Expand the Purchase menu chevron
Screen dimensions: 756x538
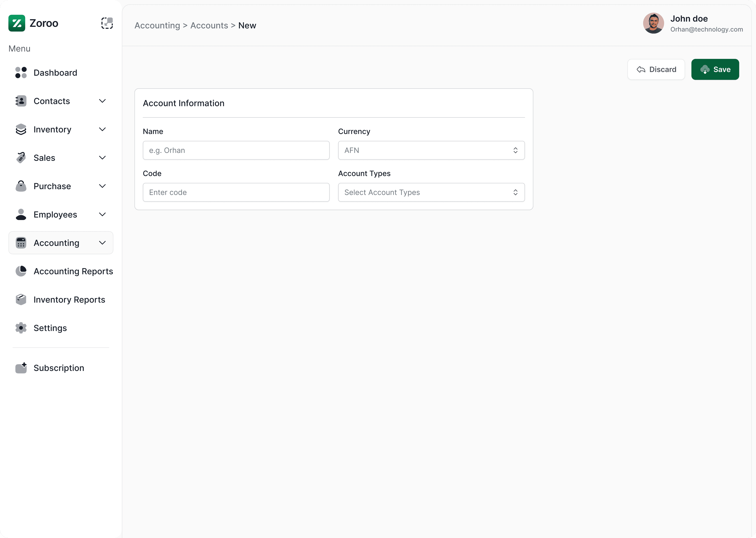[102, 186]
